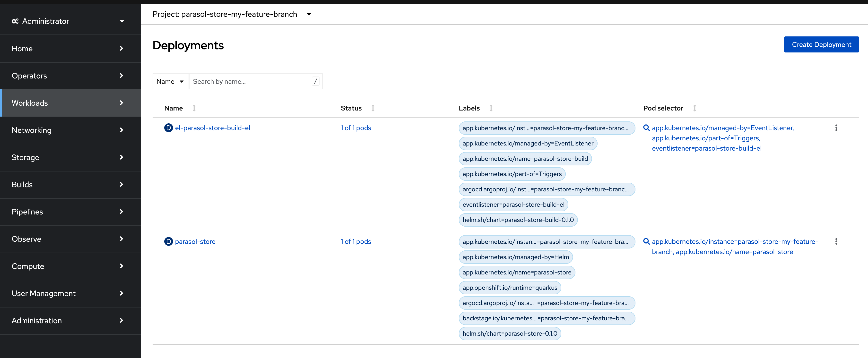Expand the Operators navigation section
The width and height of the screenshot is (868, 358).
(x=70, y=76)
